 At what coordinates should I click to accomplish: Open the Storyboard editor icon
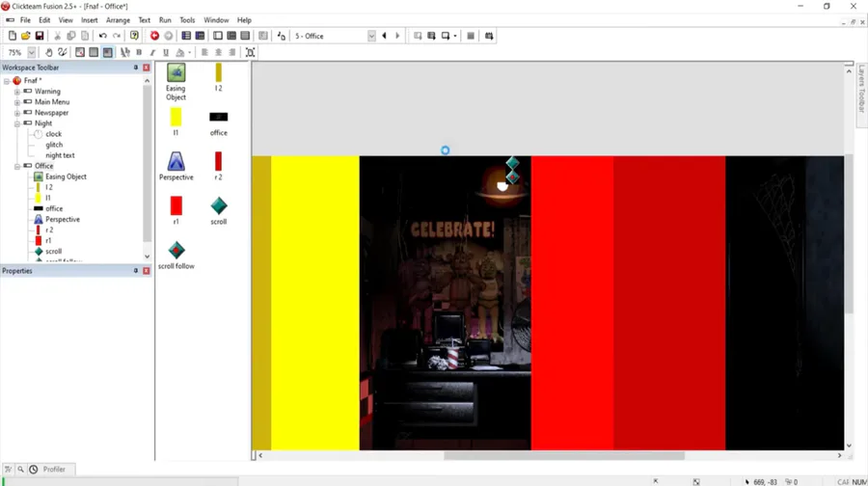point(186,36)
